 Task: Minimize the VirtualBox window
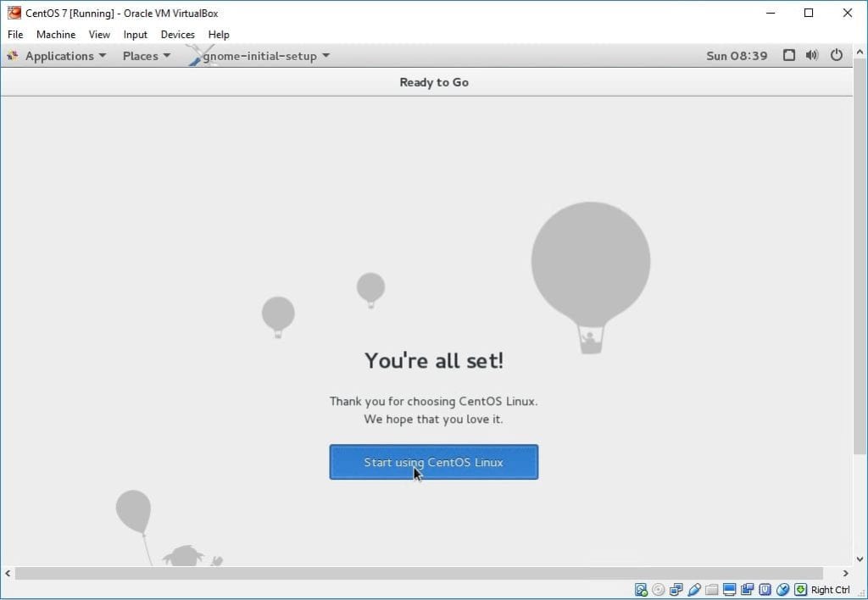click(x=771, y=13)
